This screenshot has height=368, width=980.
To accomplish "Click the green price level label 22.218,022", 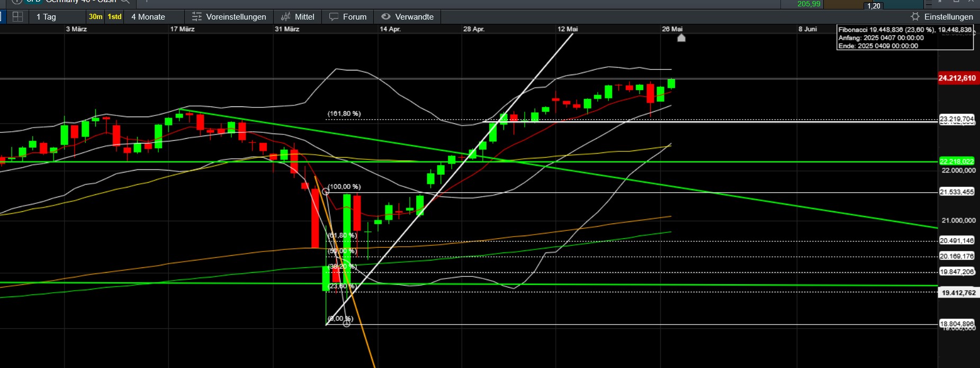I will (x=957, y=161).
